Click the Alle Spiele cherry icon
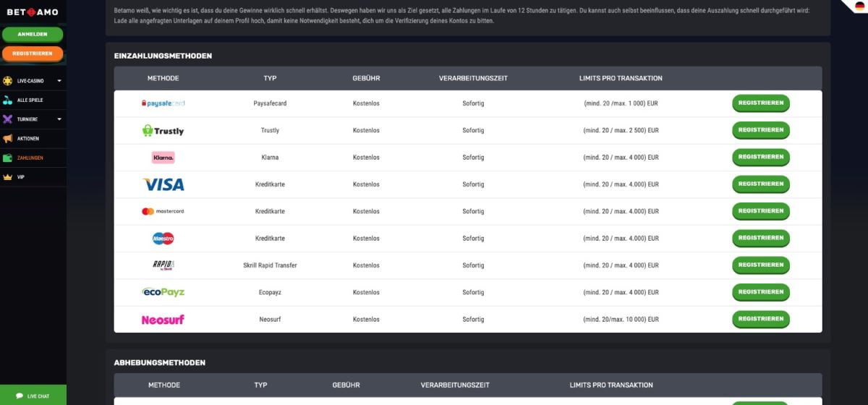The image size is (868, 405). pyautogui.click(x=8, y=100)
